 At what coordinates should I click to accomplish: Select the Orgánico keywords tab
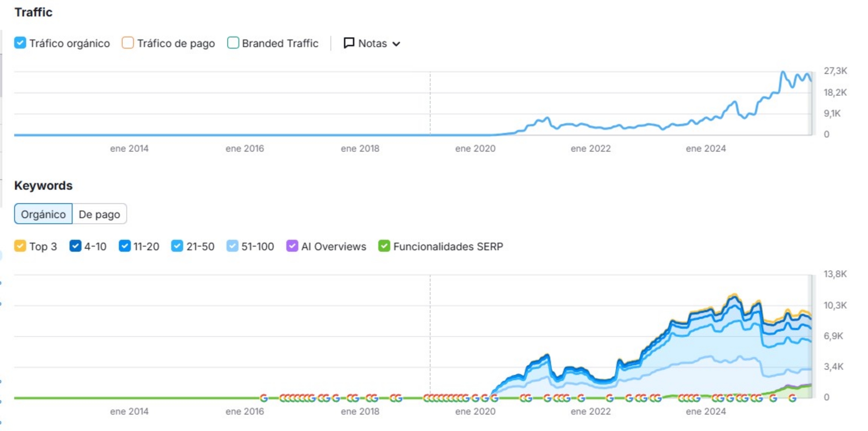tap(43, 214)
